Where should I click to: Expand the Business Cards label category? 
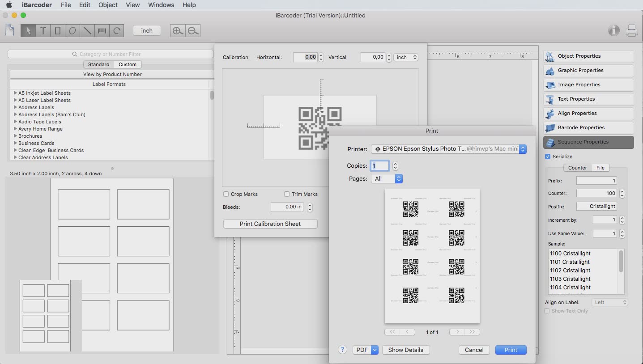[16, 143]
